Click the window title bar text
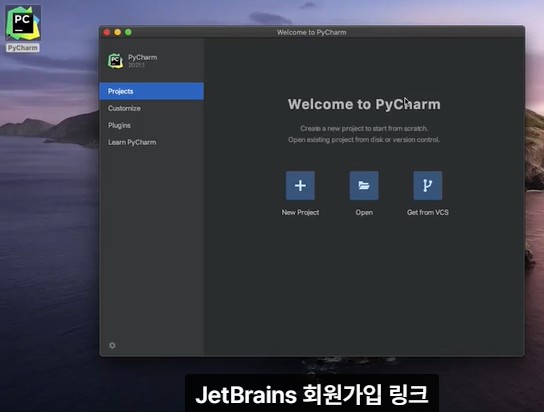The width and height of the screenshot is (544, 412). [x=312, y=32]
